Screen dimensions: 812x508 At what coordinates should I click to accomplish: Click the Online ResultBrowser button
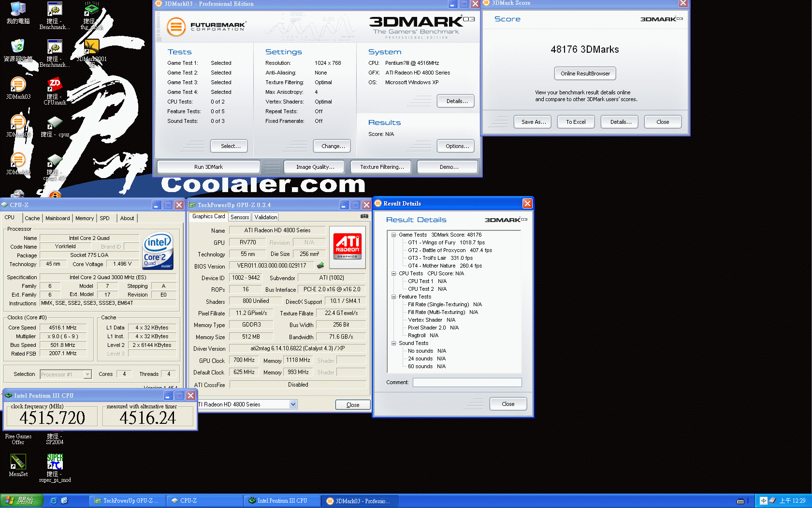click(x=585, y=74)
